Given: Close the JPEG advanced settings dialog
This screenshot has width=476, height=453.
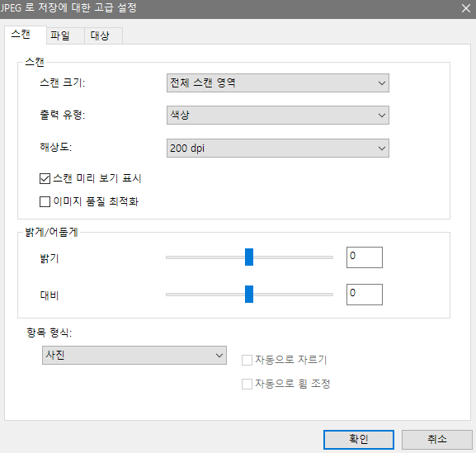Looking at the screenshot, I should (x=465, y=8).
